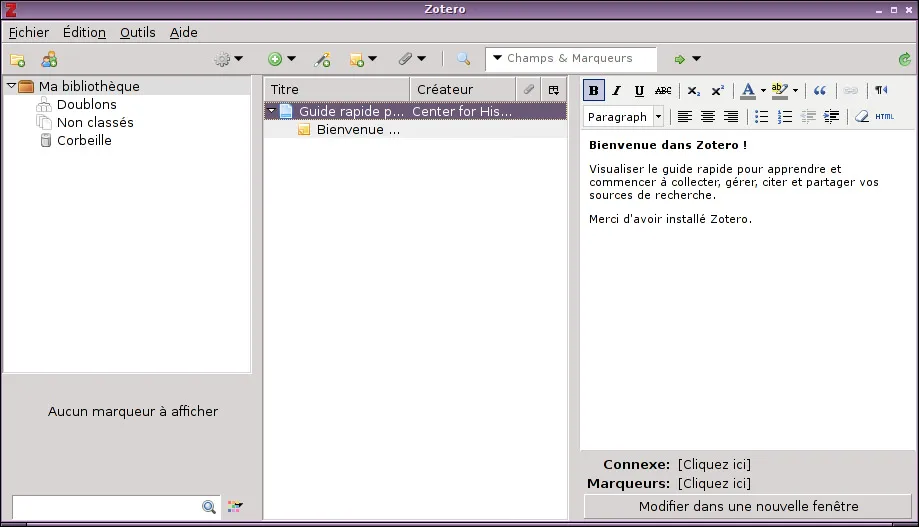Open the Édition menu
This screenshot has width=919, height=527.
84,32
